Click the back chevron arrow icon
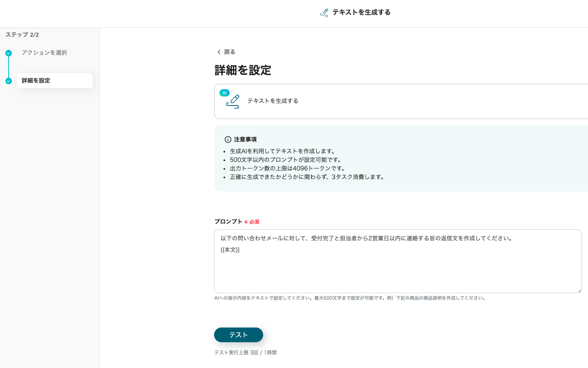Viewport: 588px width, 368px height. 219,52
